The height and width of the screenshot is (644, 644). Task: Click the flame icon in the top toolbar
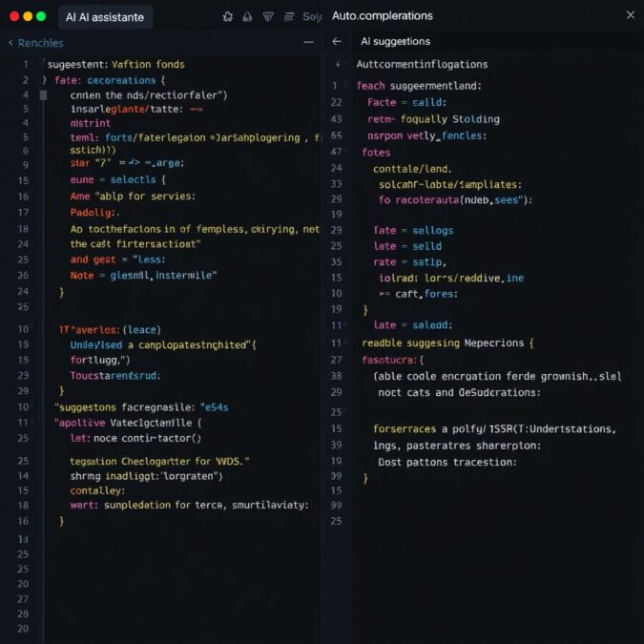[x=247, y=16]
